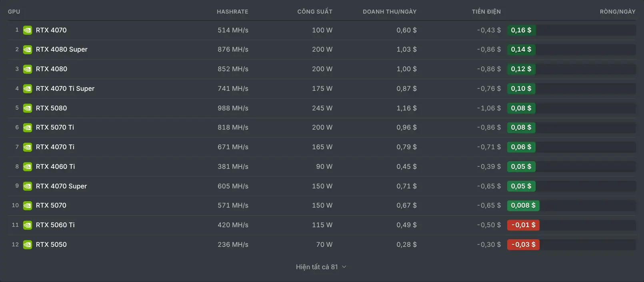Sort by the TIỀN ĐIỆN column header

[486, 12]
